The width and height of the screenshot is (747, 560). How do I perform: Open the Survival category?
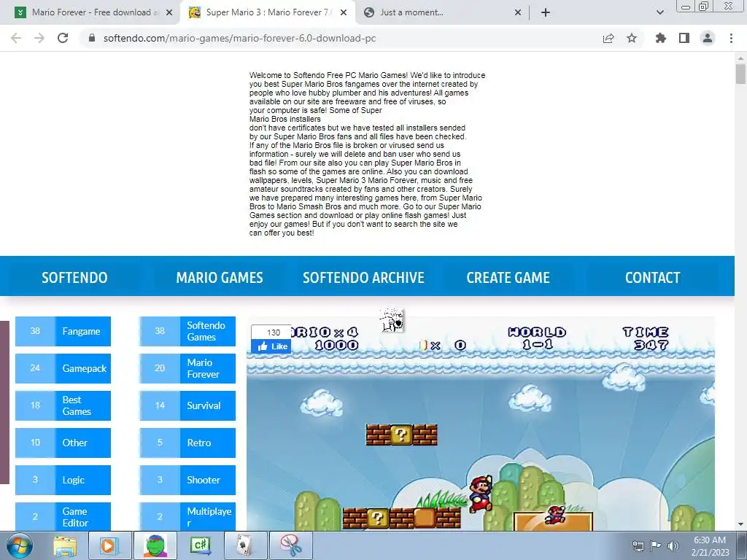point(187,405)
